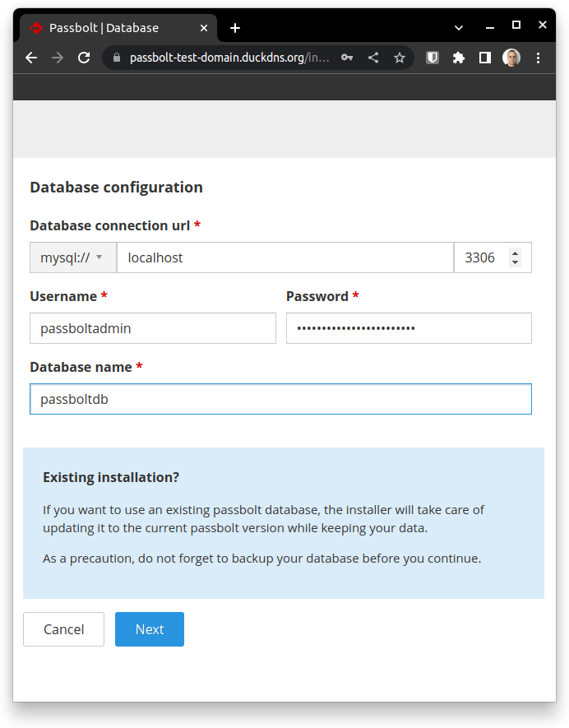Click the browser forward arrow

tap(58, 58)
